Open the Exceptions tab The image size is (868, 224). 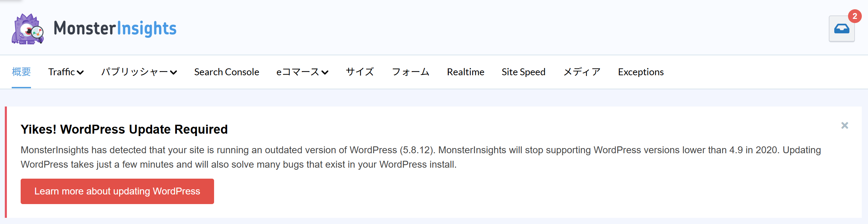tap(641, 72)
